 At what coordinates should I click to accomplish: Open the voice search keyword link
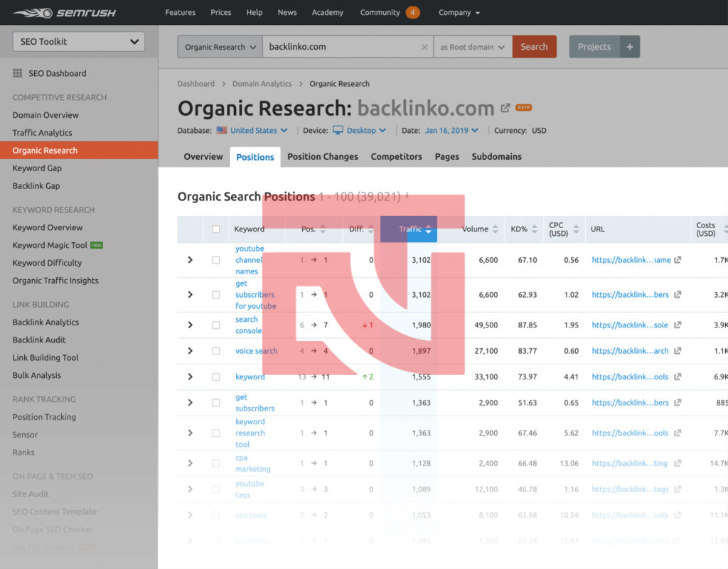click(x=256, y=351)
